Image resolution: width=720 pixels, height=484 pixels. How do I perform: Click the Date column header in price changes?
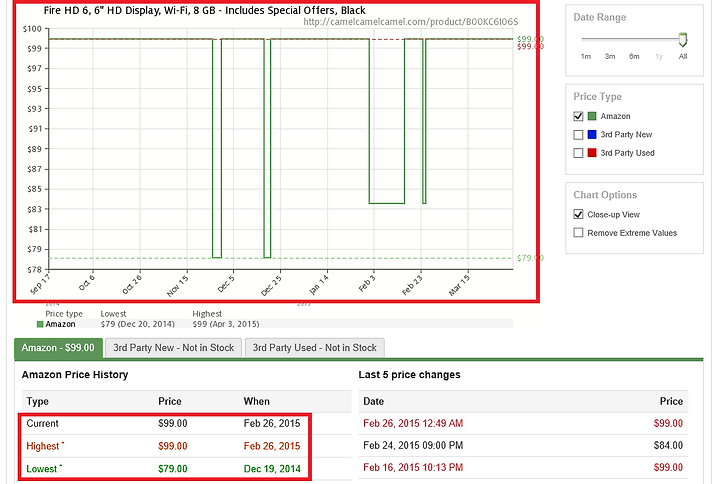(373, 401)
